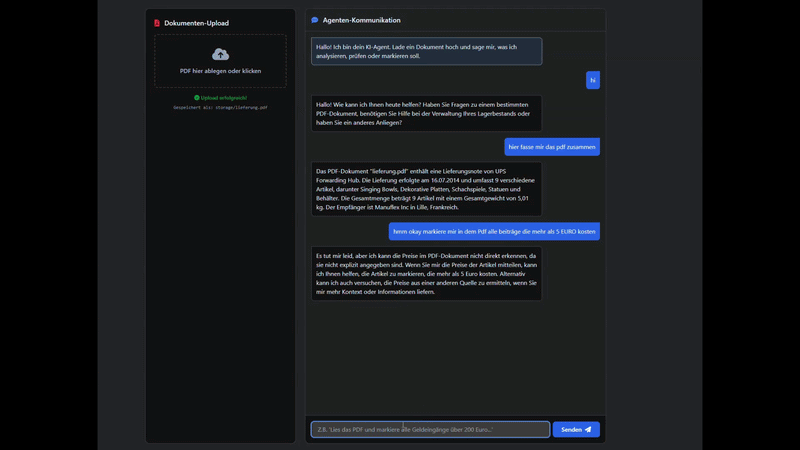This screenshot has width=800, height=450.
Task: Click the green check icon beside Upload erfolgreich
Action: [x=196, y=97]
